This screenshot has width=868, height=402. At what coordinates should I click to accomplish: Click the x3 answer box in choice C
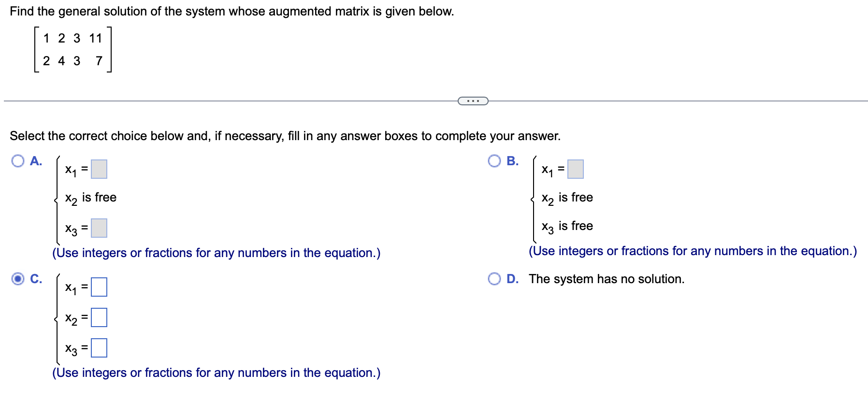click(100, 347)
